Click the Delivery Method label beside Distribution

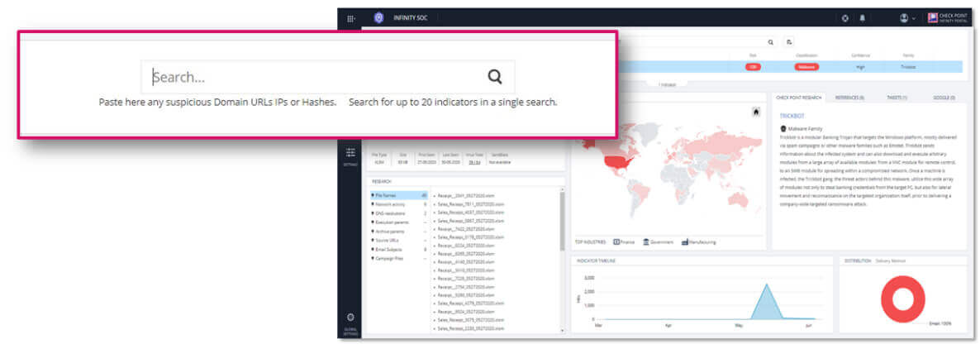tap(891, 261)
